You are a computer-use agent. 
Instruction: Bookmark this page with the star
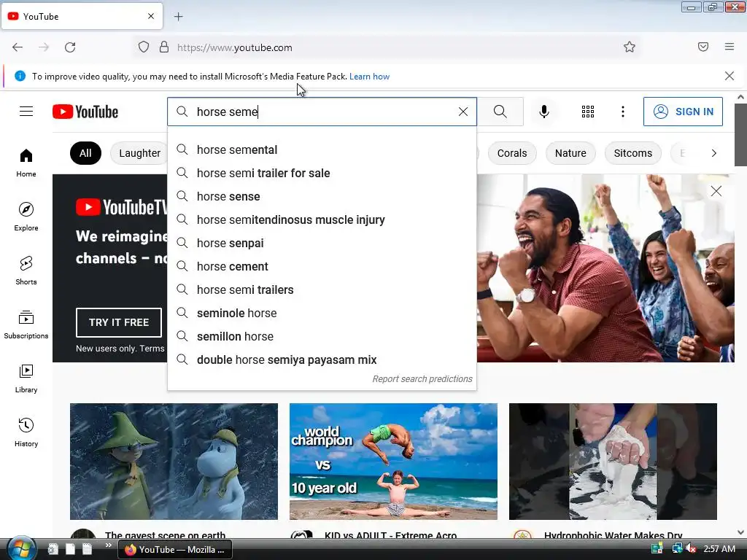point(630,47)
